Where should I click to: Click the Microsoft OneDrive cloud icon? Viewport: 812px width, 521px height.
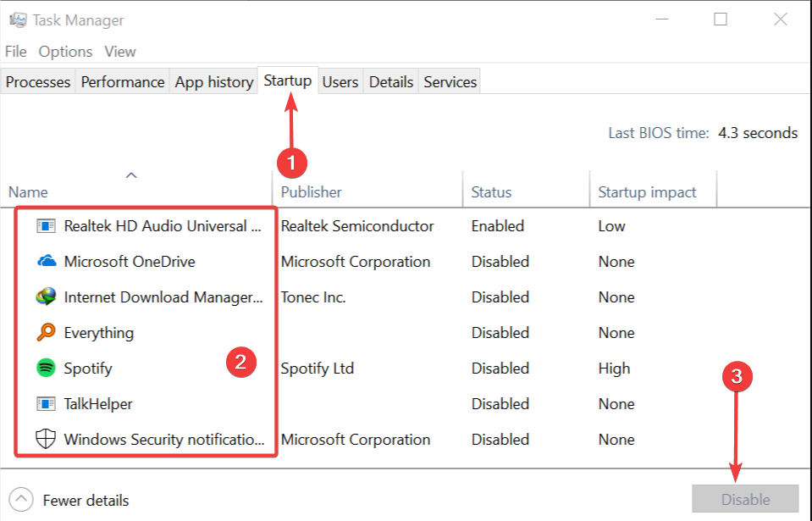coord(47,261)
